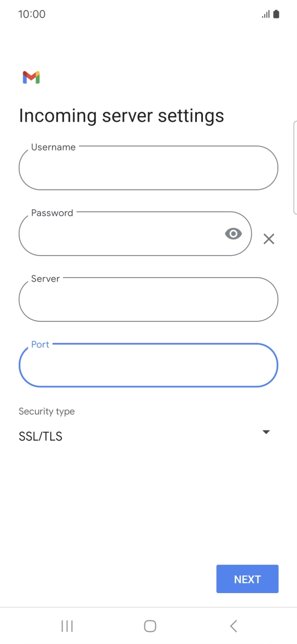The height and width of the screenshot is (644, 297).
Task: Select the Server input field
Action: (148, 299)
